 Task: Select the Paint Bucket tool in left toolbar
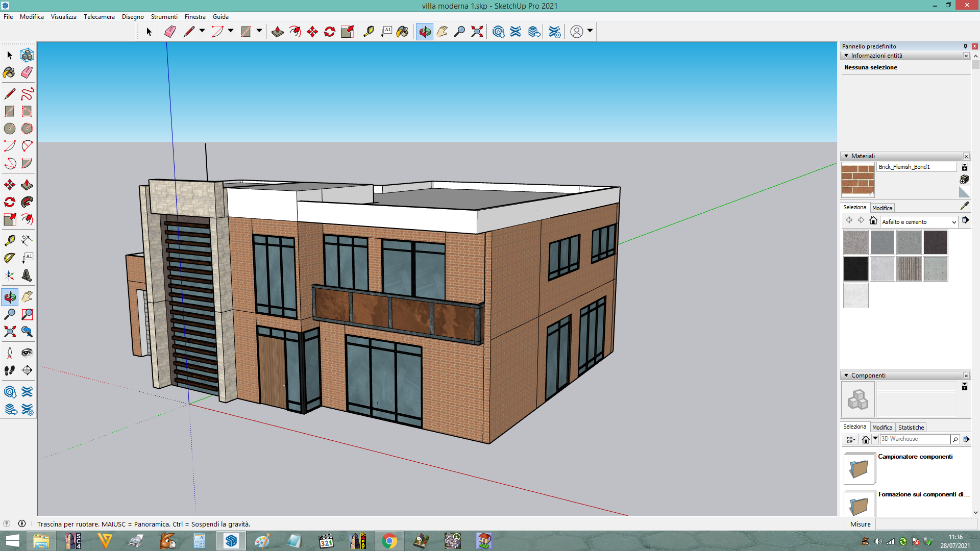click(9, 72)
